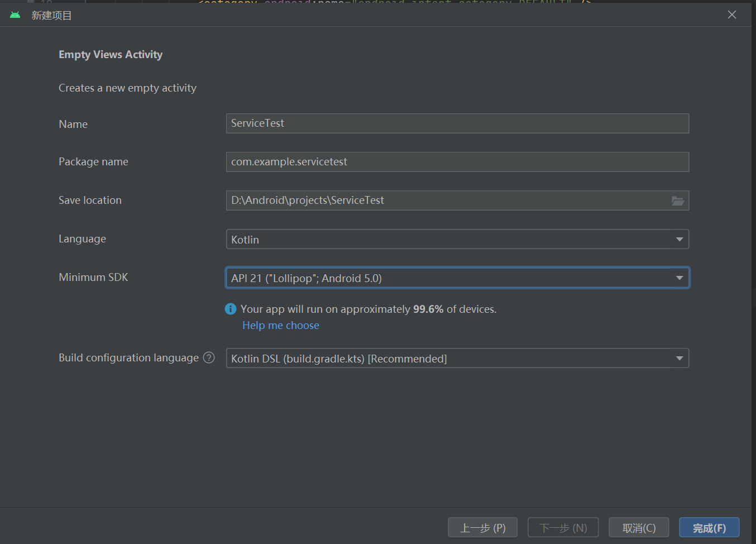Focus the Name field containing ServiceTest
This screenshot has height=544, width=756.
tap(457, 123)
